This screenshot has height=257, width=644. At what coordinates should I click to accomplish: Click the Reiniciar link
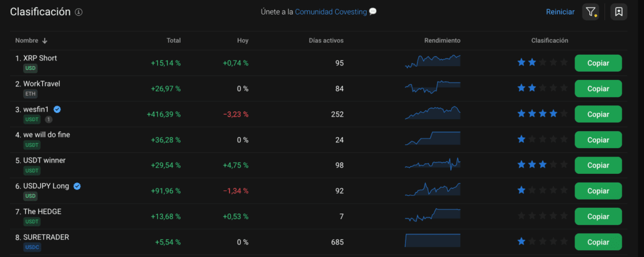(560, 12)
